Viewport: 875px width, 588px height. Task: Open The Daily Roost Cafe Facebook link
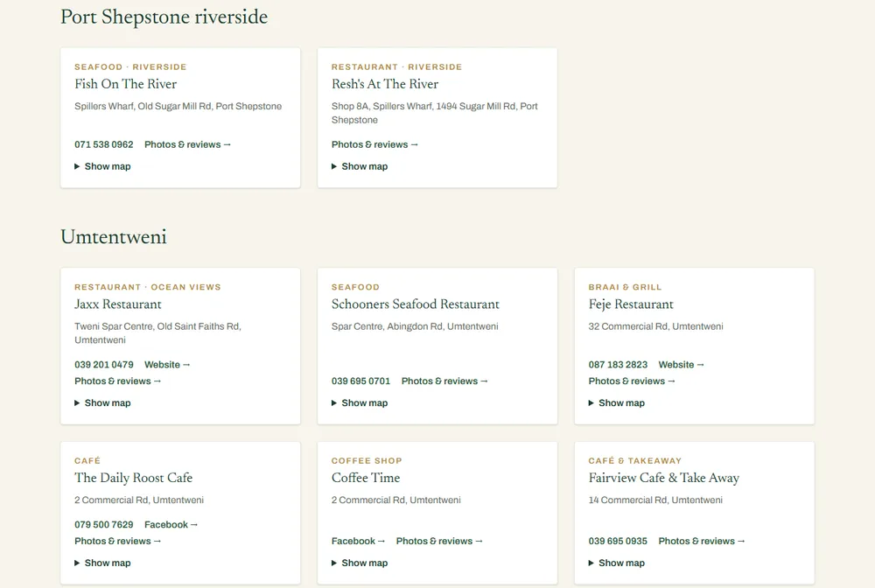click(171, 525)
